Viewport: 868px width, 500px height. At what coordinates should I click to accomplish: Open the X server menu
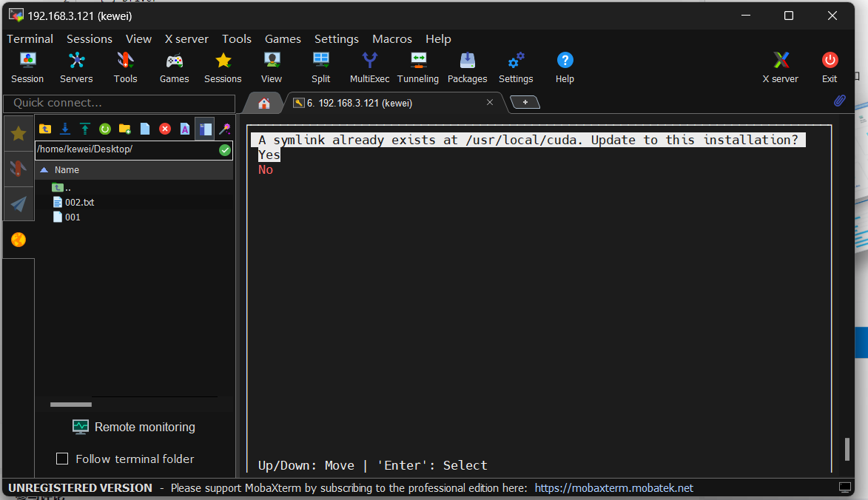pos(186,38)
